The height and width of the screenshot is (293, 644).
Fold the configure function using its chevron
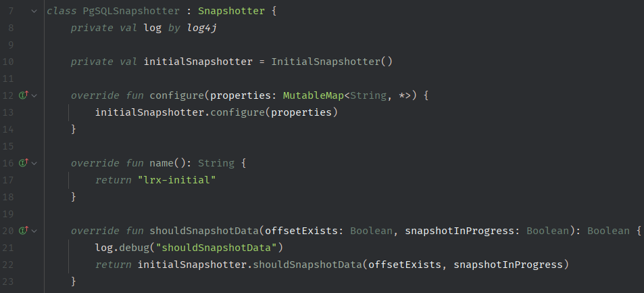pos(34,95)
